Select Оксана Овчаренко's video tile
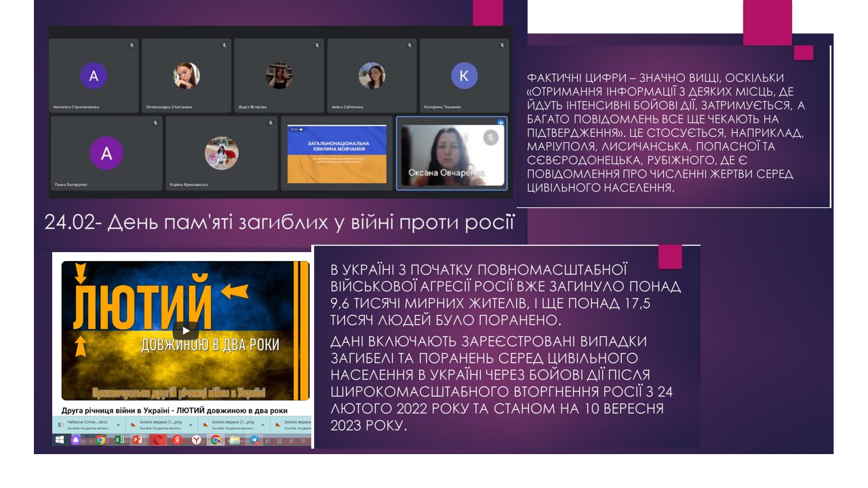868x488 pixels. click(x=452, y=154)
